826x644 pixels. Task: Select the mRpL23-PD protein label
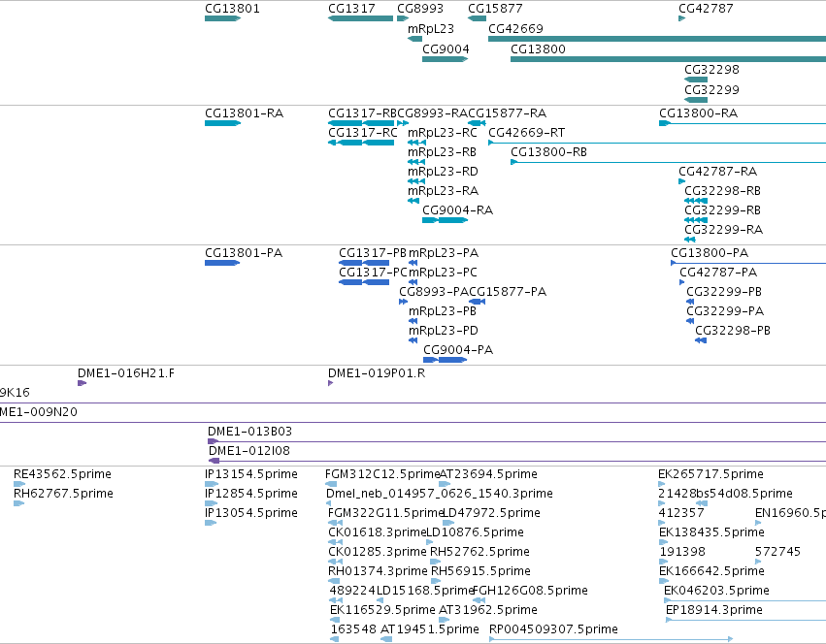443,331
